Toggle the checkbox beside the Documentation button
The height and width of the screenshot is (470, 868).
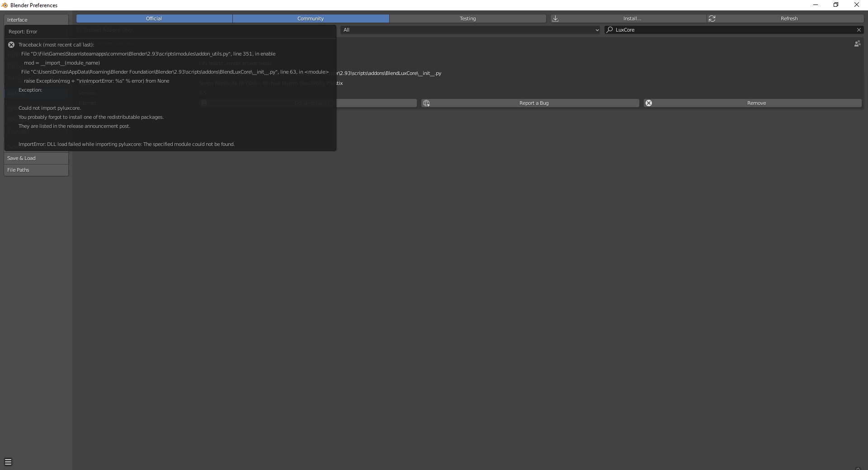(203, 103)
